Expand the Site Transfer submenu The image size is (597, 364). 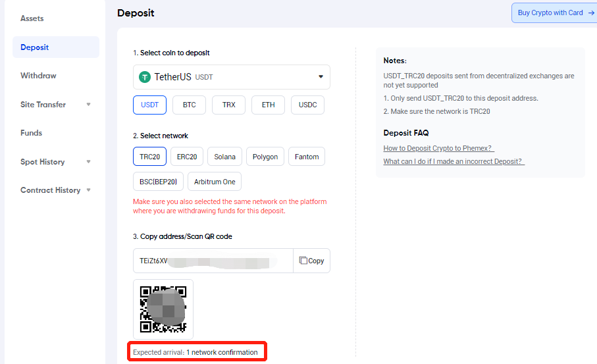pos(88,104)
